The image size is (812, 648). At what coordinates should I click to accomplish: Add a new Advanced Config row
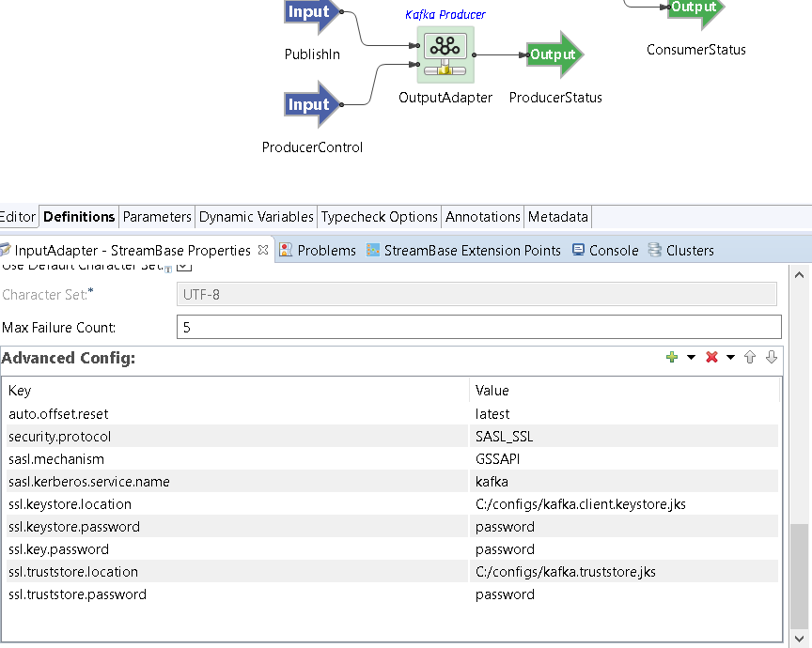point(672,358)
